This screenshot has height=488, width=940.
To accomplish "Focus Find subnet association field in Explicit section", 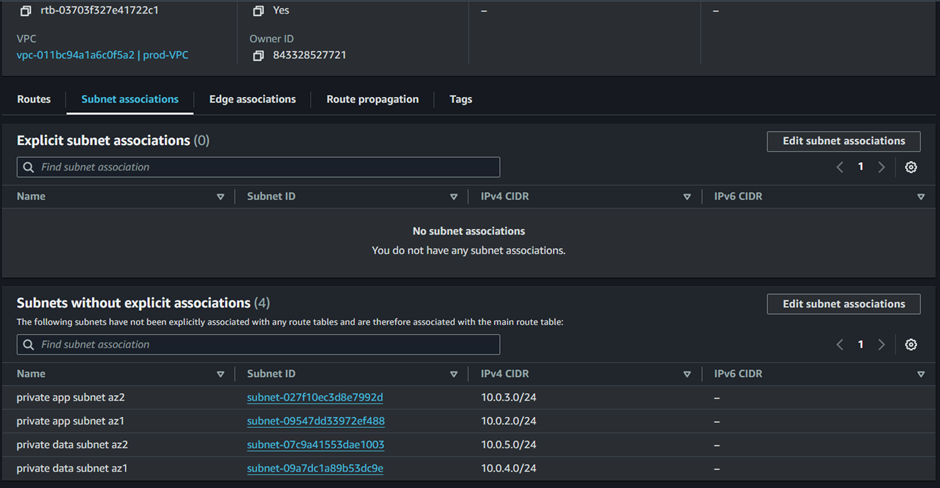I will (258, 167).
